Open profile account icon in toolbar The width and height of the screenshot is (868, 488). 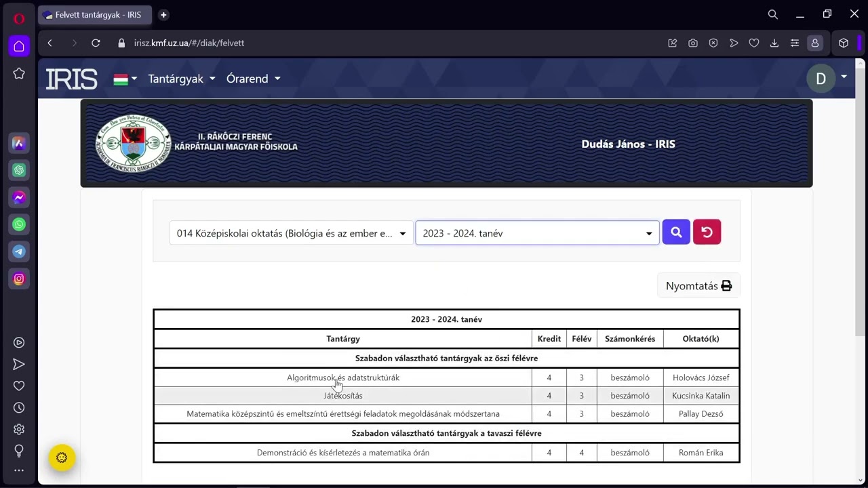(x=815, y=43)
